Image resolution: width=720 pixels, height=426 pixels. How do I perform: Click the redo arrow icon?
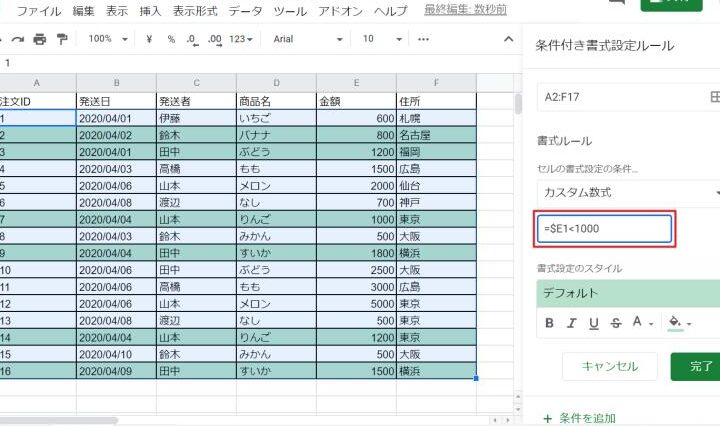[x=17, y=39]
